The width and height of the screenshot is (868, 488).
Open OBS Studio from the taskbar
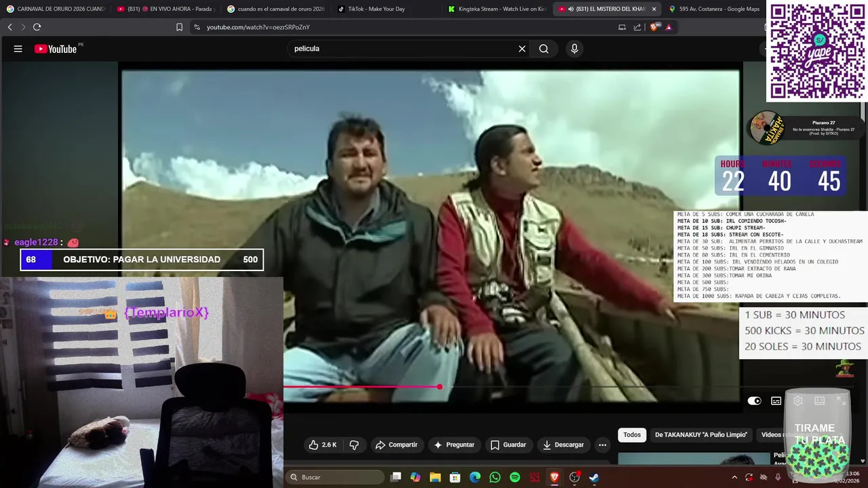[x=574, y=477]
